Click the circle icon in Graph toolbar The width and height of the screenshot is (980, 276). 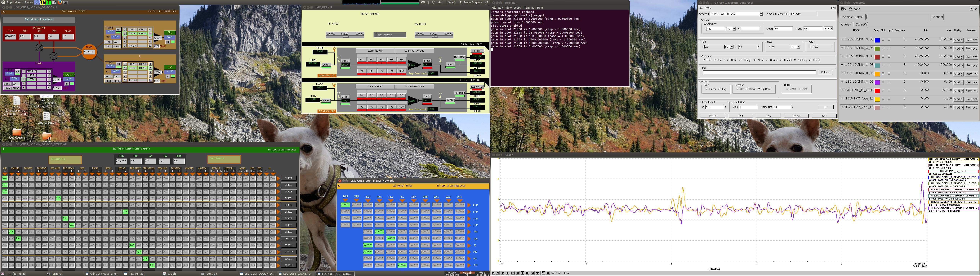pos(533,273)
